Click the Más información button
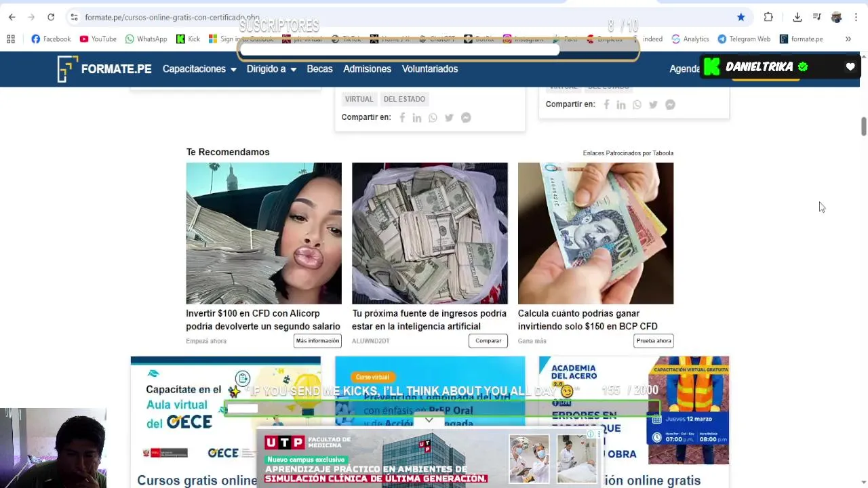This screenshot has width=868, height=488. tap(317, 341)
